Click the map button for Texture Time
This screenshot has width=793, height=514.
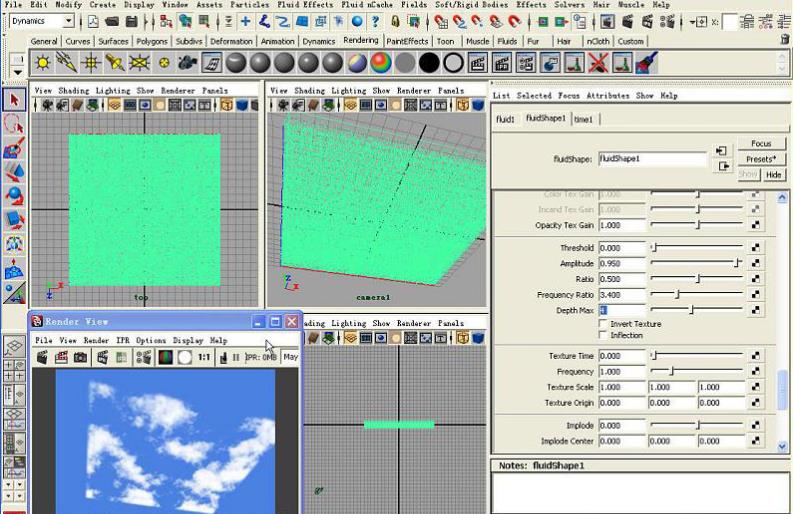point(756,356)
